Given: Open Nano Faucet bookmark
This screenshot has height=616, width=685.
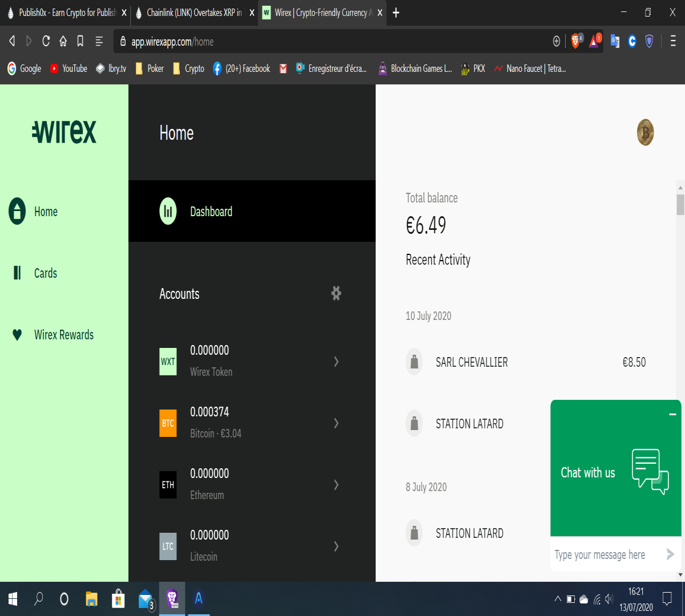Looking at the screenshot, I should pyautogui.click(x=530, y=68).
